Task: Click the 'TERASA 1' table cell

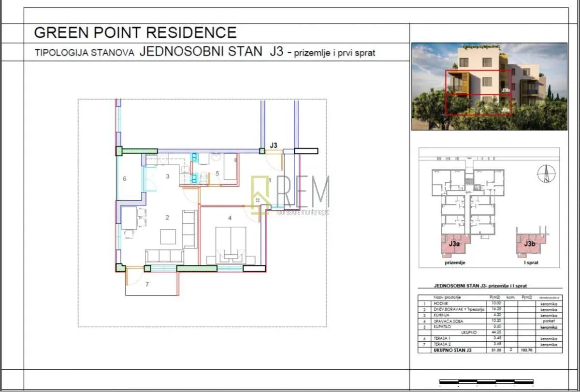Action: pyautogui.click(x=442, y=338)
